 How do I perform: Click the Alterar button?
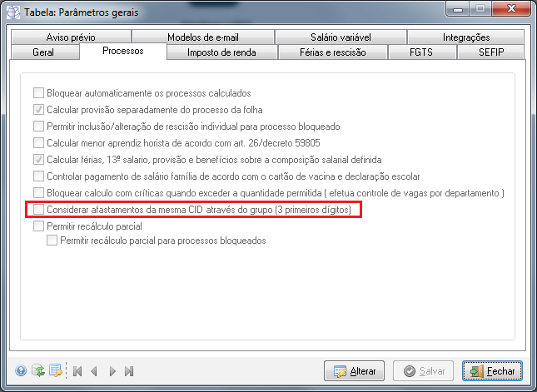pos(356,371)
